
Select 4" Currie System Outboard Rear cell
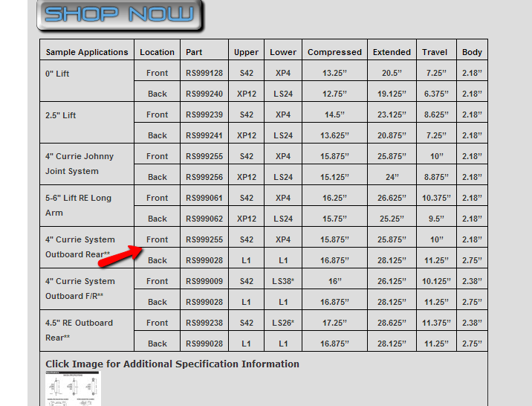(87, 248)
